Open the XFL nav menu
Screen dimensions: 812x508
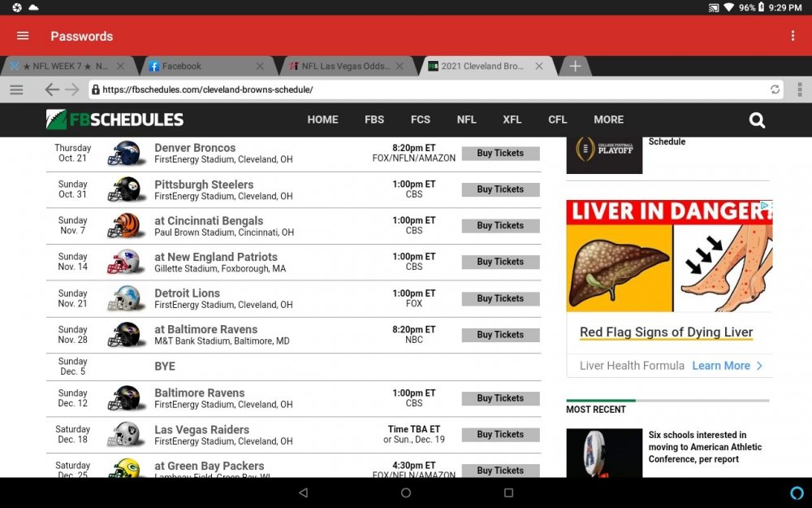point(512,119)
